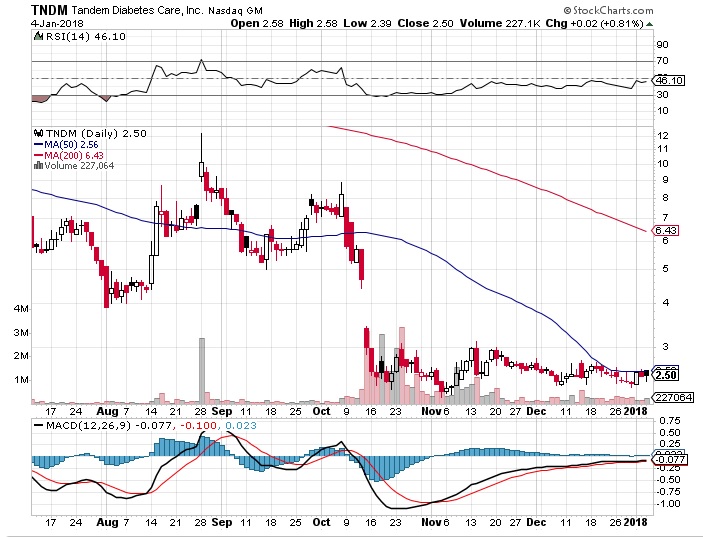Click the Open 2.58 value
This screenshot has width=703, height=537.
tap(257, 23)
